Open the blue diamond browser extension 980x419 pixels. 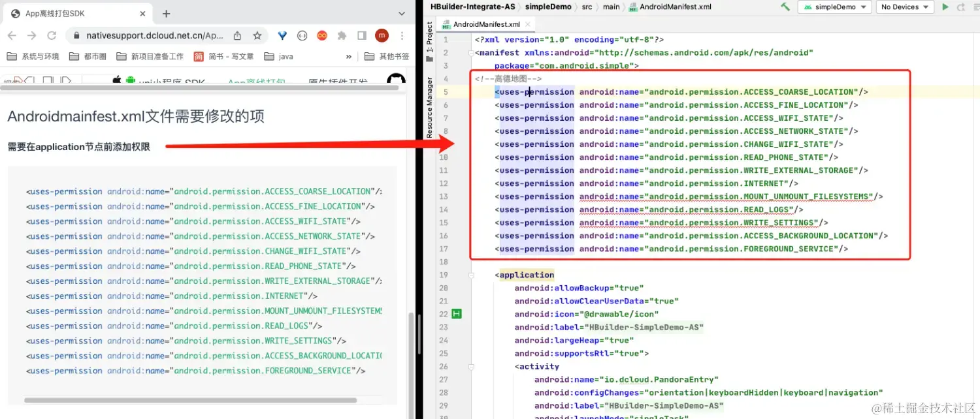(x=282, y=35)
